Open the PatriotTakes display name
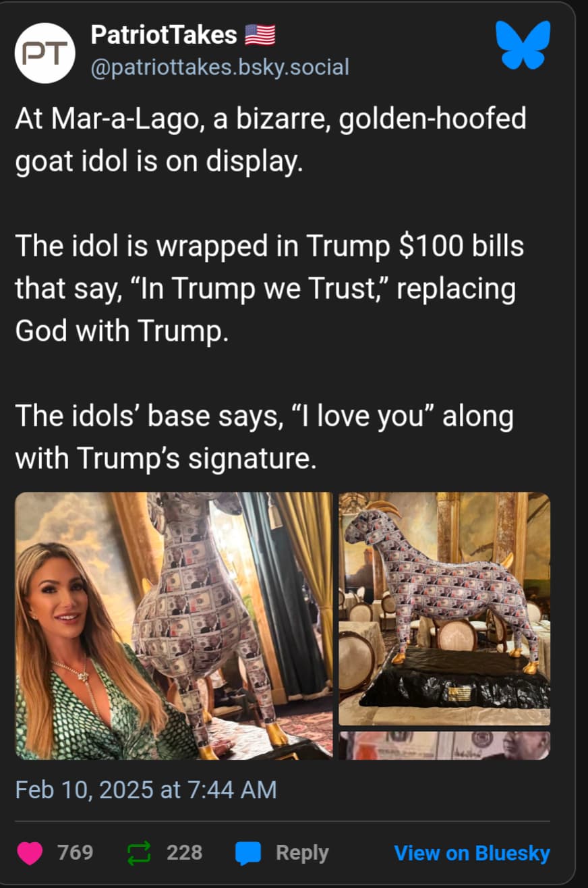Screen dimensions: 588x888 pos(164,35)
